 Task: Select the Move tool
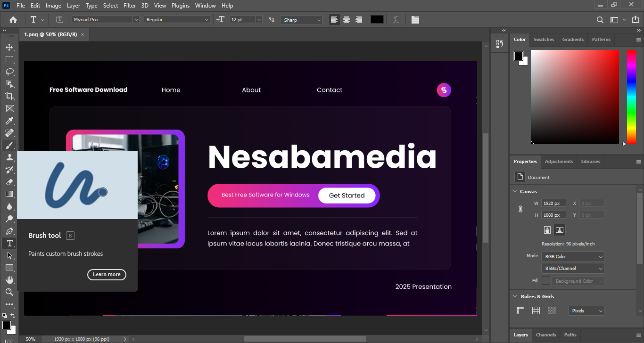click(x=9, y=47)
